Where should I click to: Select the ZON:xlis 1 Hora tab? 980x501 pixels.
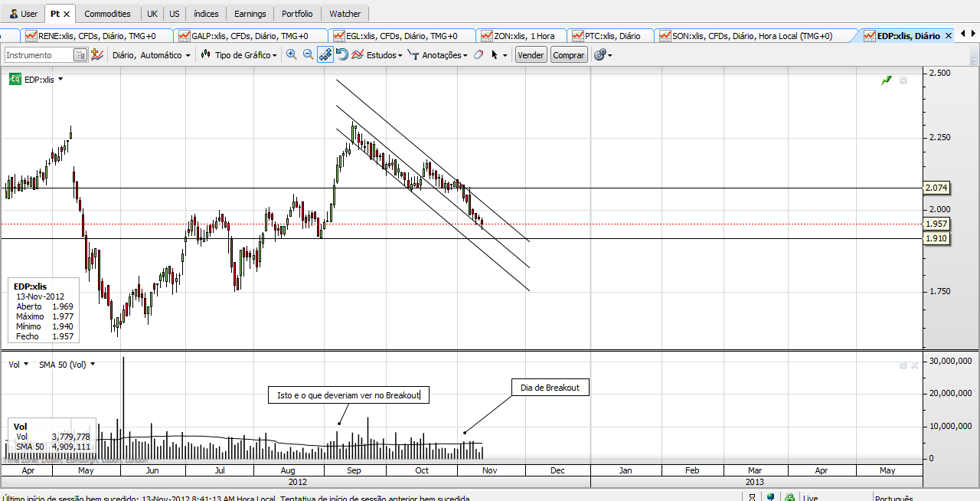pyautogui.click(x=521, y=36)
